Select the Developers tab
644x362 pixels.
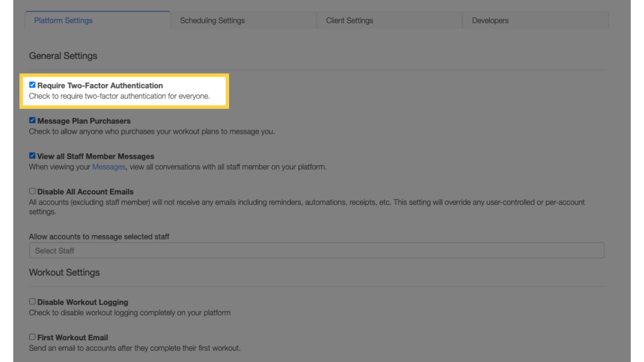490,20
